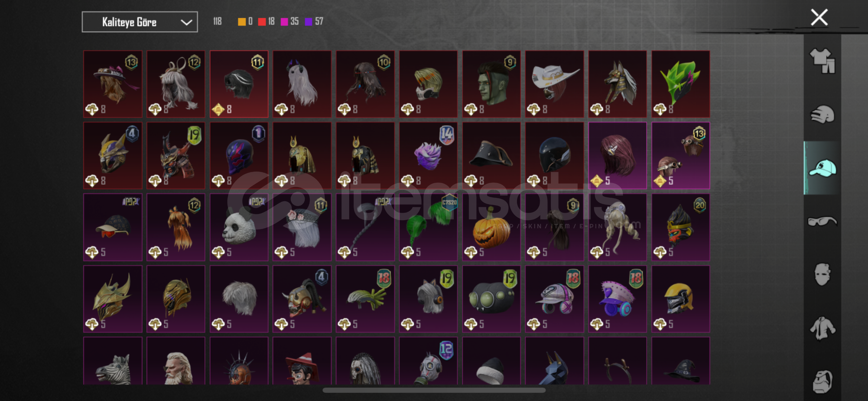Filter by the orange quality swatch
This screenshot has height=401, width=868.
click(x=241, y=22)
